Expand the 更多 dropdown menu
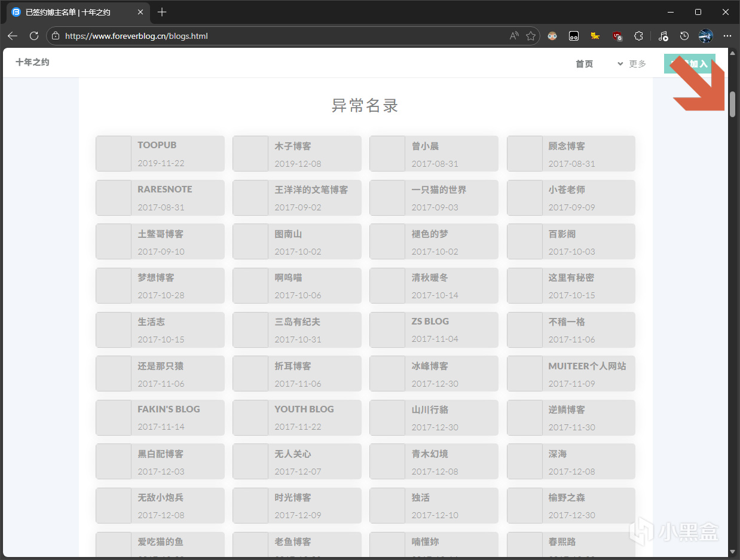 [632, 63]
